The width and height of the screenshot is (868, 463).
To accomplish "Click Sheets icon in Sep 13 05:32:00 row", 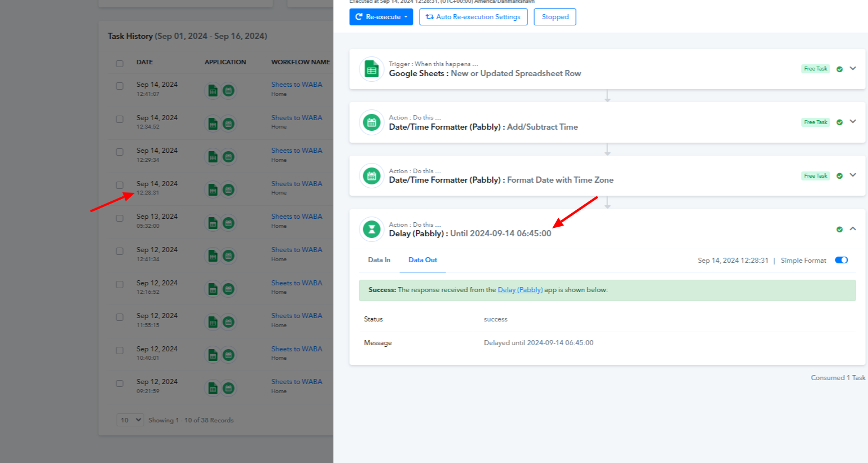I will (x=213, y=223).
